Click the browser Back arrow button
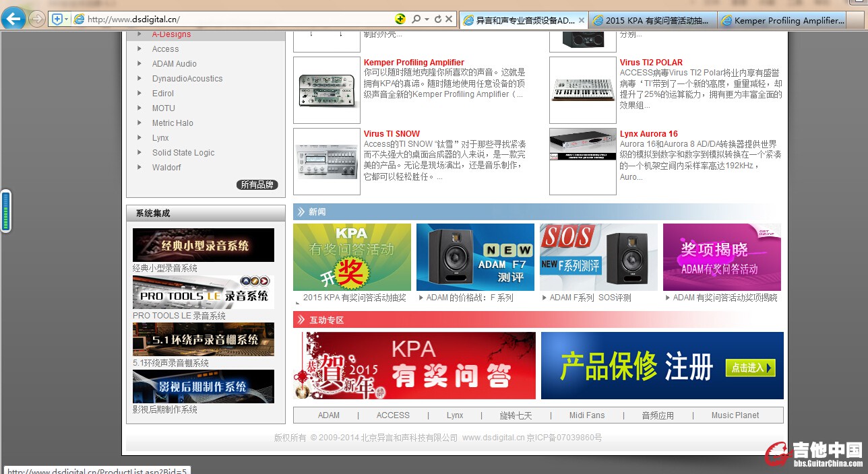 13,19
